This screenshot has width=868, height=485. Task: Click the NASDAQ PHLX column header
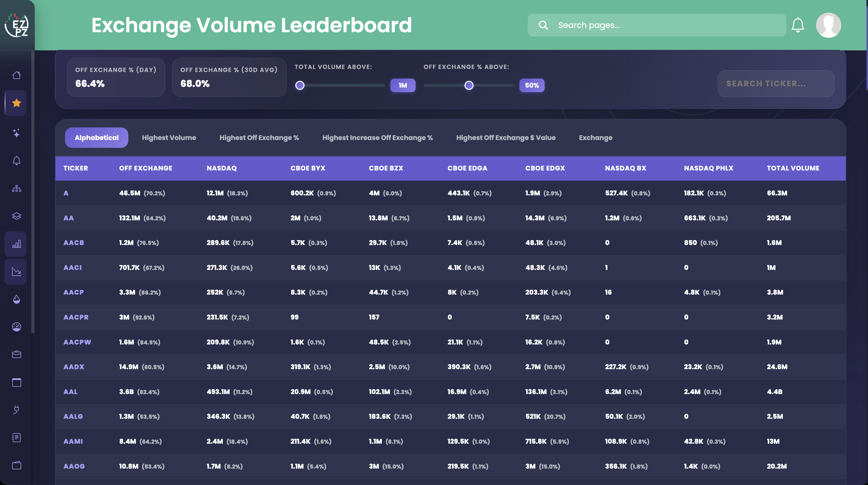tap(709, 168)
